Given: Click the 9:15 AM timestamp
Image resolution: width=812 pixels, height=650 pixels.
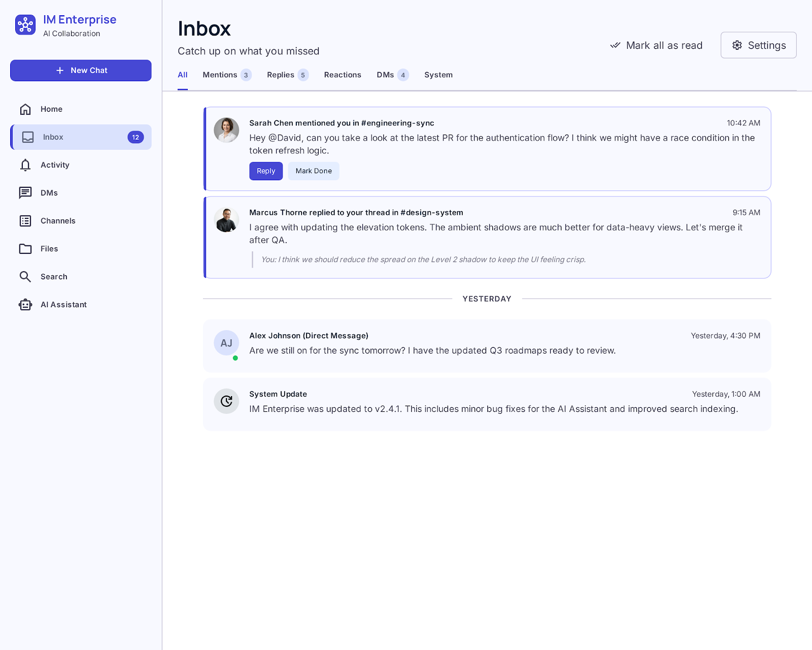Looking at the screenshot, I should 747,212.
